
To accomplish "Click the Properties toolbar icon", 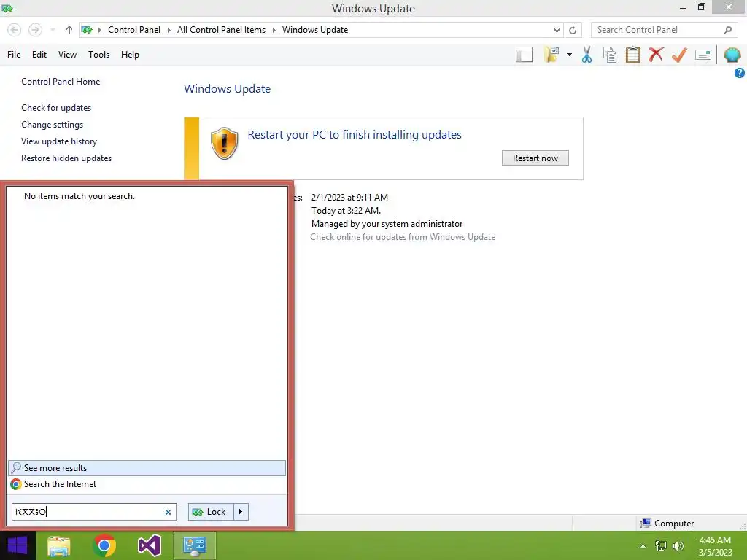I will tap(703, 55).
